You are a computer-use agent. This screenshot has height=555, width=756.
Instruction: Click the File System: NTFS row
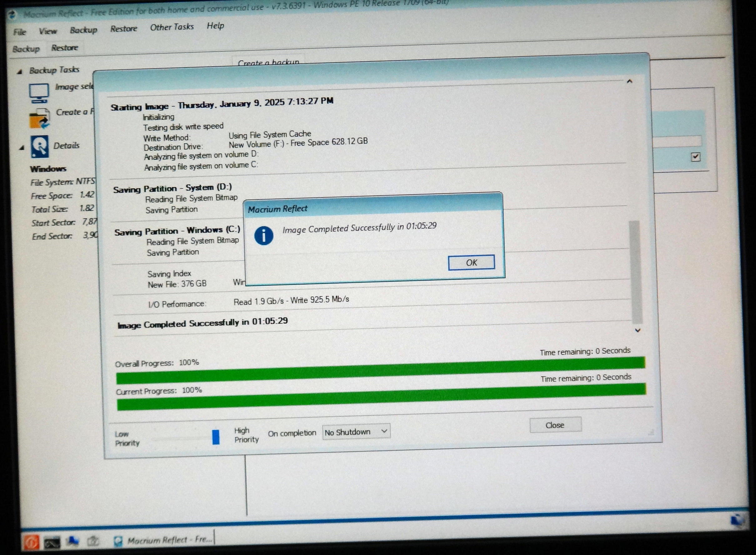(x=63, y=182)
